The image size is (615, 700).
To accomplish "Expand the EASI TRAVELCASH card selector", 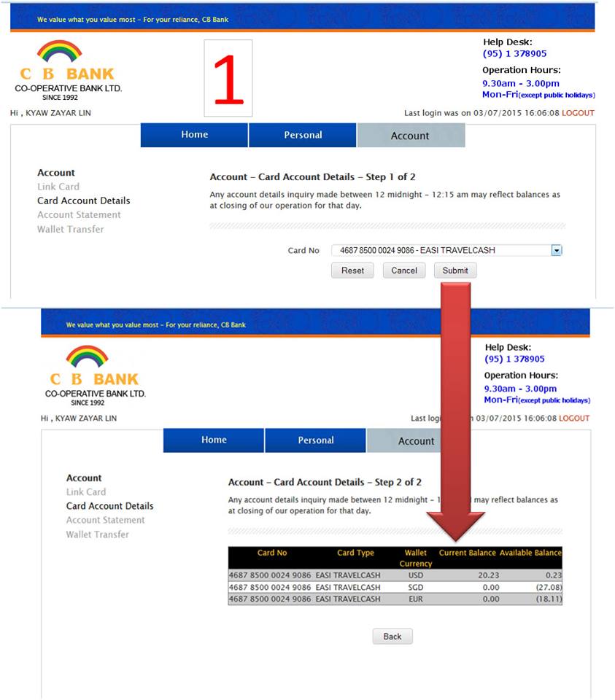I will [x=557, y=250].
